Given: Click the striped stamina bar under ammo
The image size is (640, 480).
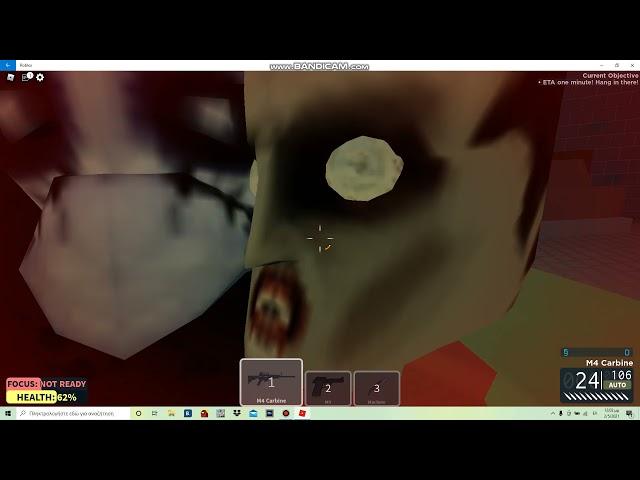Looking at the screenshot, I should click(596, 396).
